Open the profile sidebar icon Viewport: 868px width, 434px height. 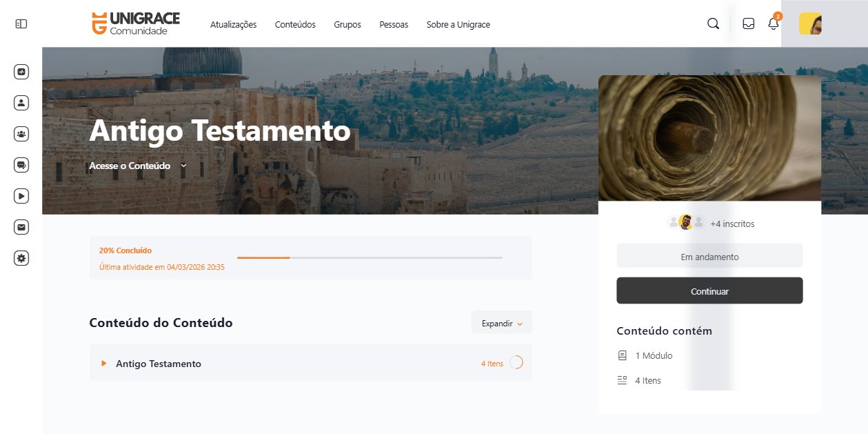pos(21,103)
